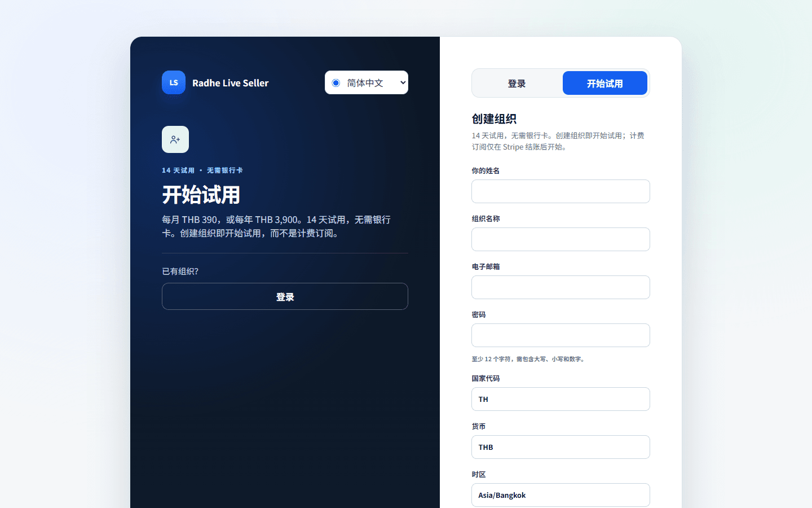Click the 货币 field containing THB
The image size is (812, 508).
561,447
